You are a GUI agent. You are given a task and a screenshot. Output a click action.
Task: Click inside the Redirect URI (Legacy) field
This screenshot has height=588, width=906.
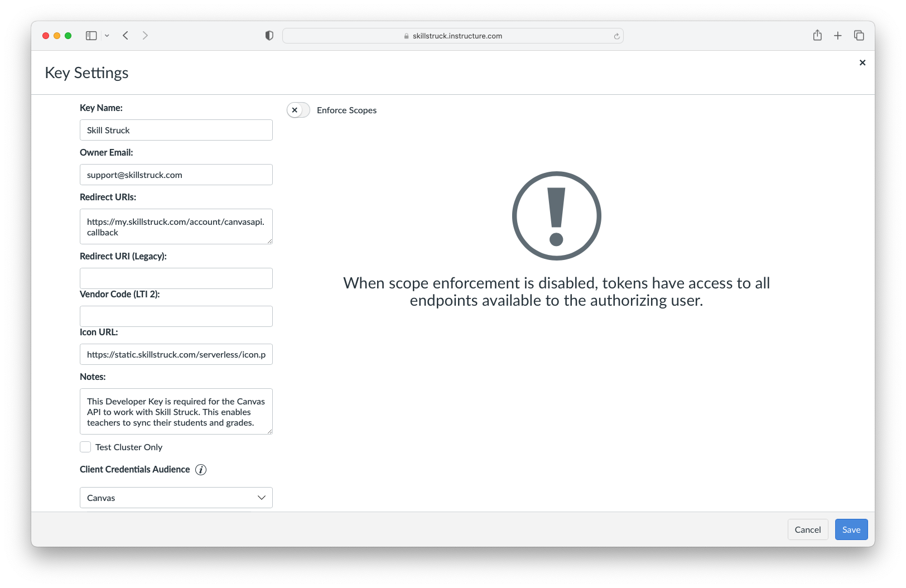click(x=176, y=278)
